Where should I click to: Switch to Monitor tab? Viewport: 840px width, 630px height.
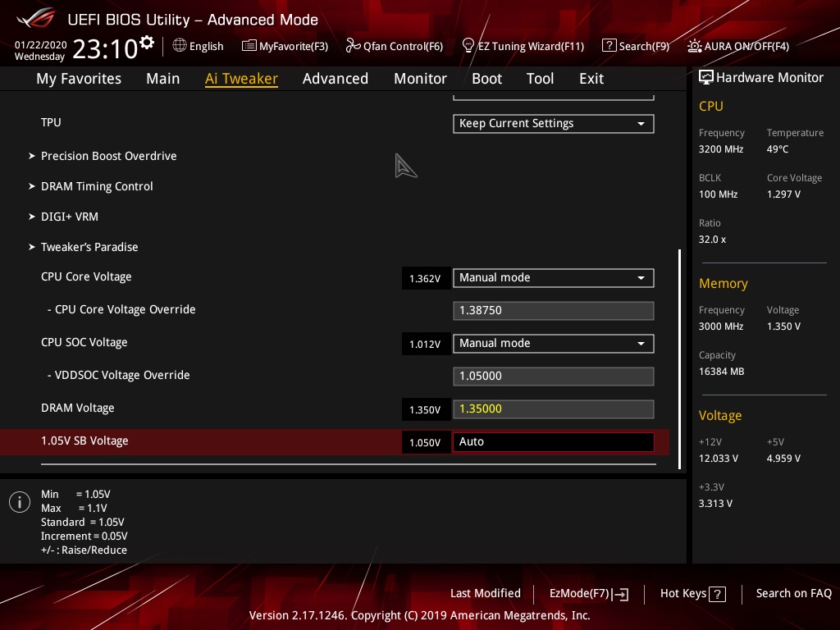(420, 79)
